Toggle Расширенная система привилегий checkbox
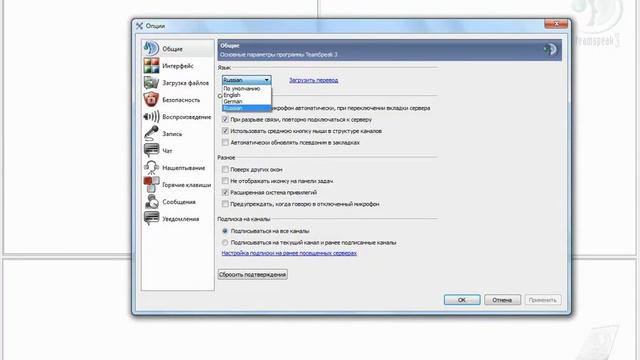The width and height of the screenshot is (640, 360). 225,192
